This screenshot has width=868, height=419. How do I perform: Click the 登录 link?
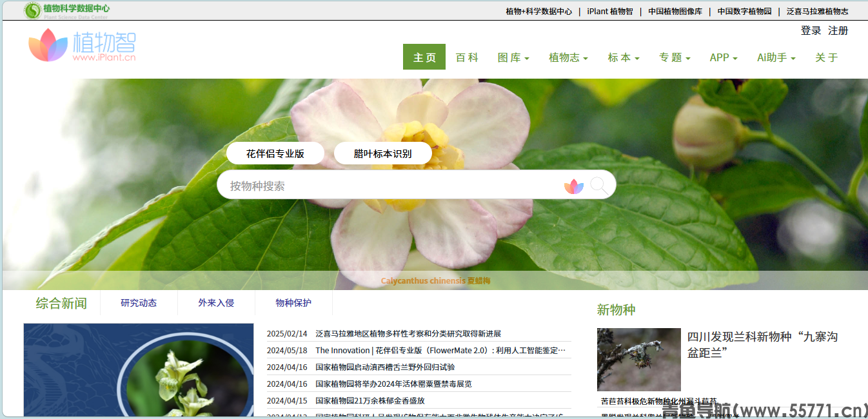click(811, 30)
